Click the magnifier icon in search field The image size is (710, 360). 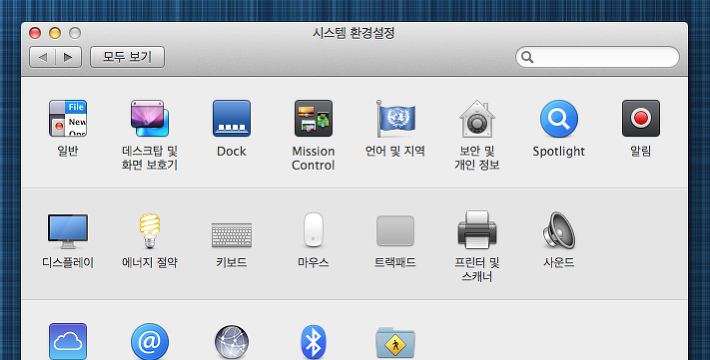pos(527,57)
